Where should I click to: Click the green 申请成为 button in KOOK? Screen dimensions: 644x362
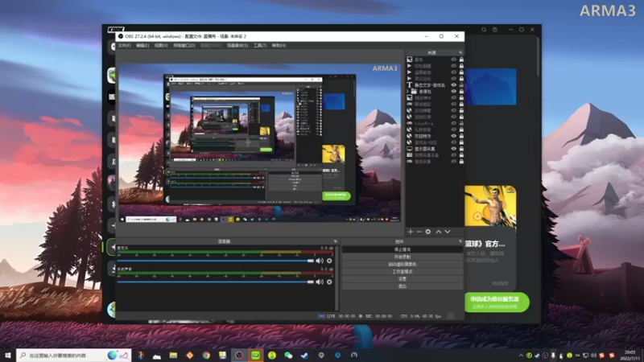(497, 302)
